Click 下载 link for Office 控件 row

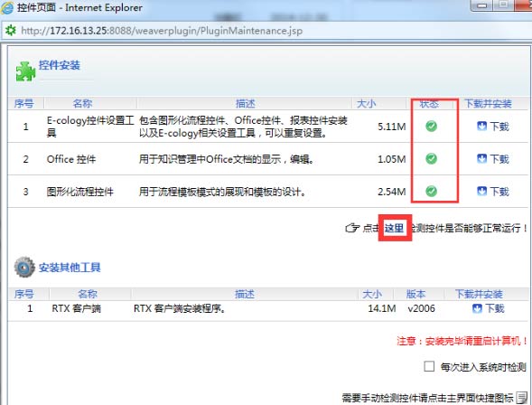499,159
